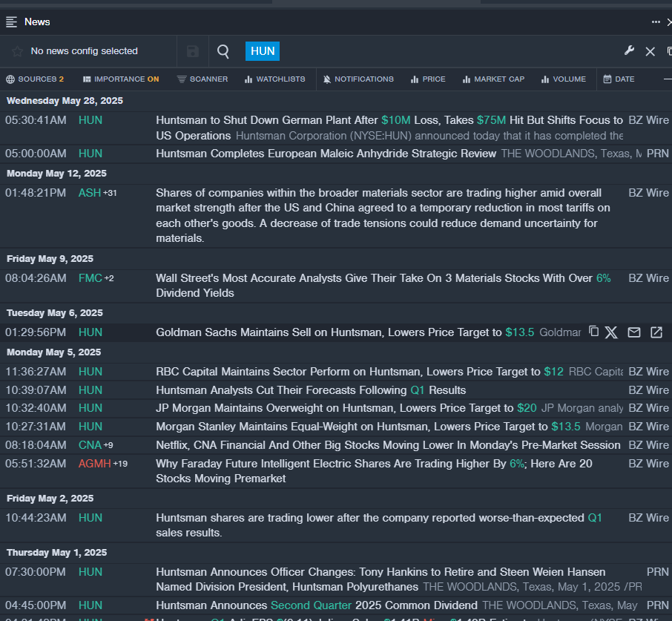Open Goldman Sachs story in external window
This screenshot has height=621, width=672.
tap(656, 332)
